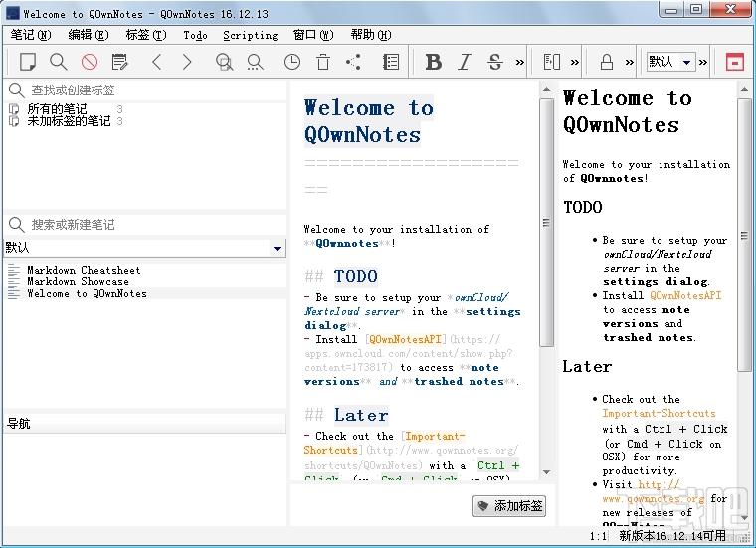This screenshot has height=548, width=756.
Task: Apply bold formatting
Action: [433, 62]
